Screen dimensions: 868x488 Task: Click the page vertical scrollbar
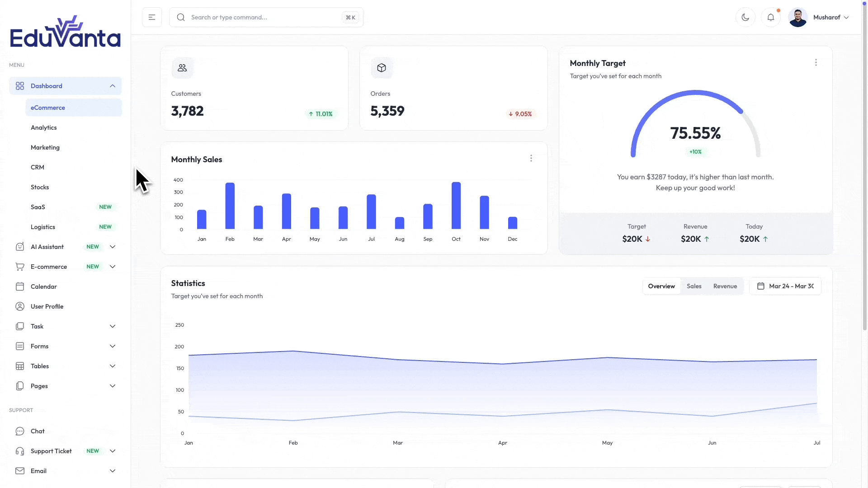865,167
